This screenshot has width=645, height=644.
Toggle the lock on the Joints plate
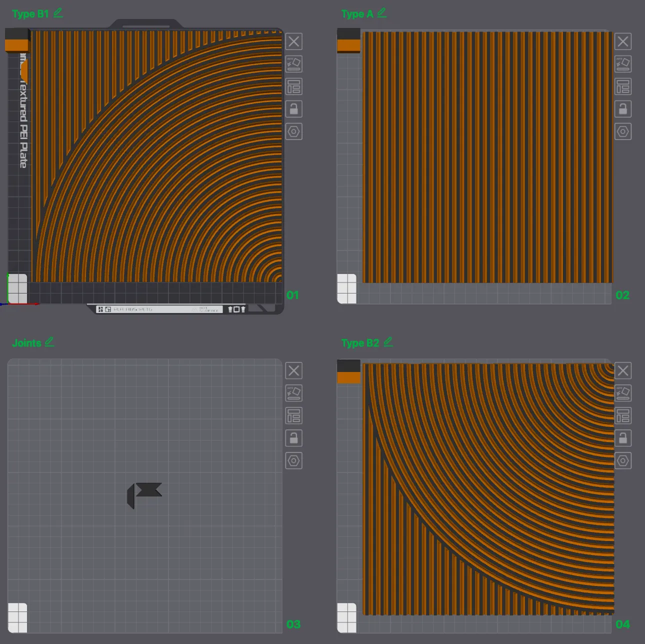(293, 438)
